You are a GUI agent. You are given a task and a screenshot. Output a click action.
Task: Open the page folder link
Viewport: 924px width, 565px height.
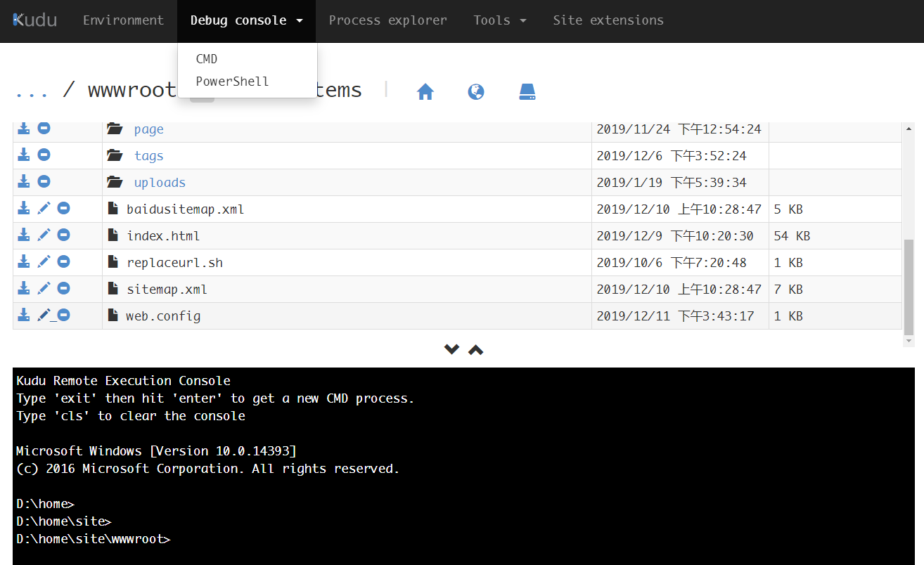pyautogui.click(x=148, y=129)
